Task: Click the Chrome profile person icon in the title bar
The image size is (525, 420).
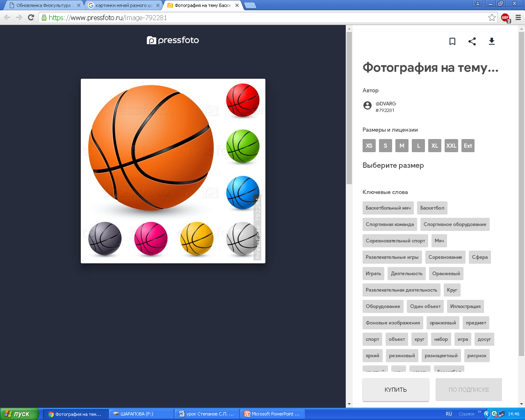Action: (478, 3)
